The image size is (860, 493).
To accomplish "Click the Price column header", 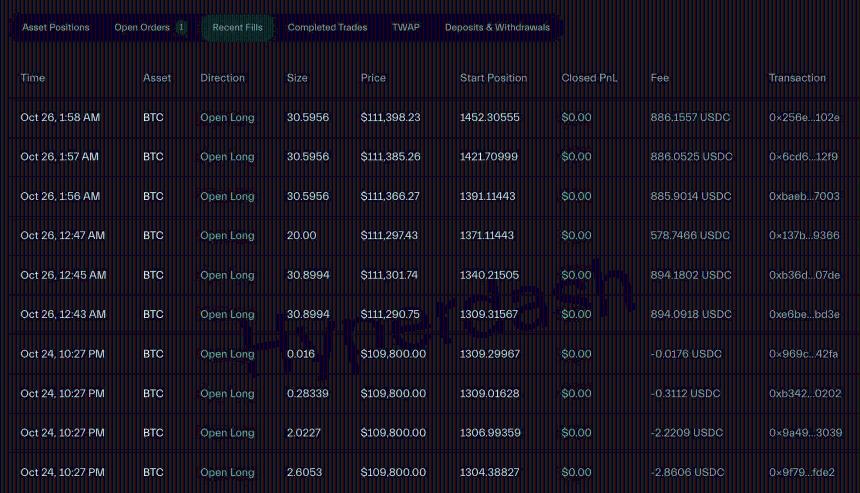I will [x=373, y=78].
